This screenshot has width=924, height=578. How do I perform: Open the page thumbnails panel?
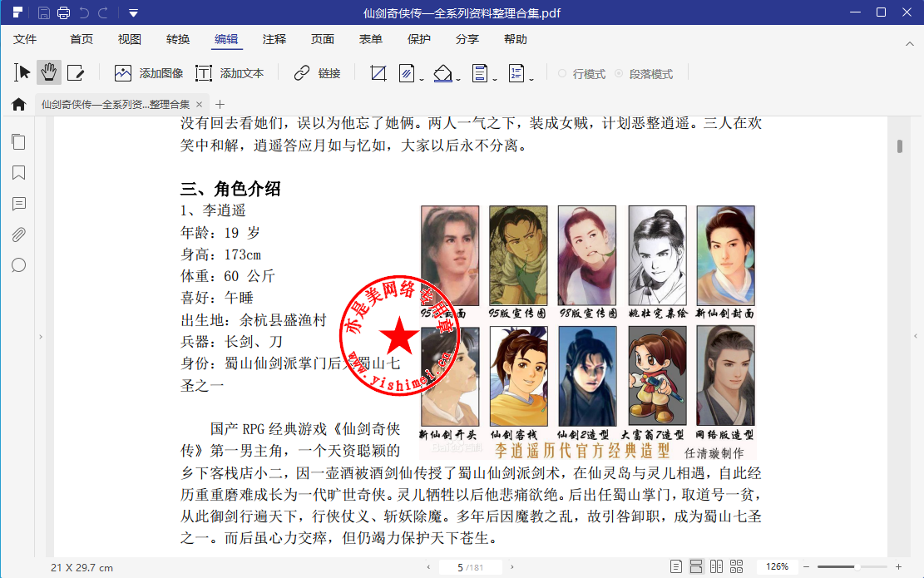(x=19, y=142)
